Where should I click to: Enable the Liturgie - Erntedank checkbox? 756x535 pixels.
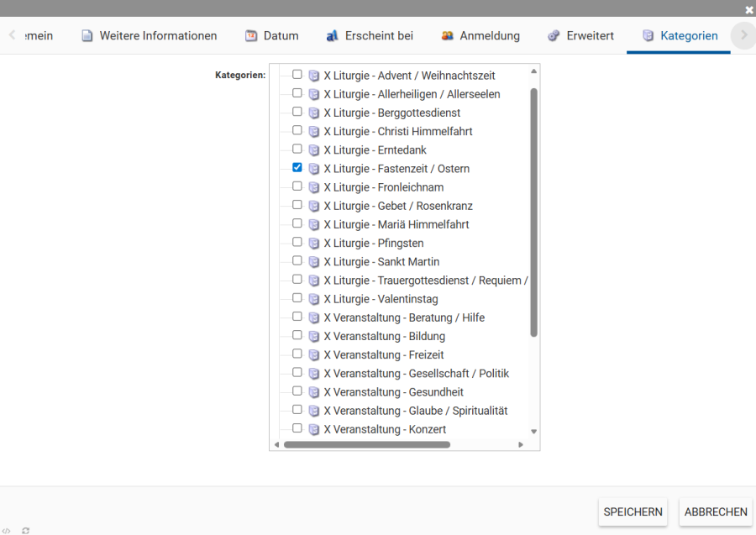[297, 149]
